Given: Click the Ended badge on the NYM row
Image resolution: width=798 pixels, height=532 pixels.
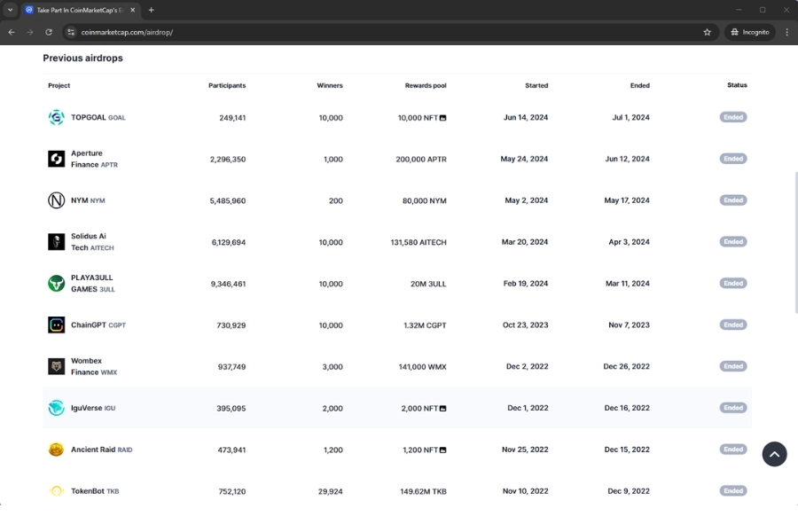Looking at the screenshot, I should point(732,200).
